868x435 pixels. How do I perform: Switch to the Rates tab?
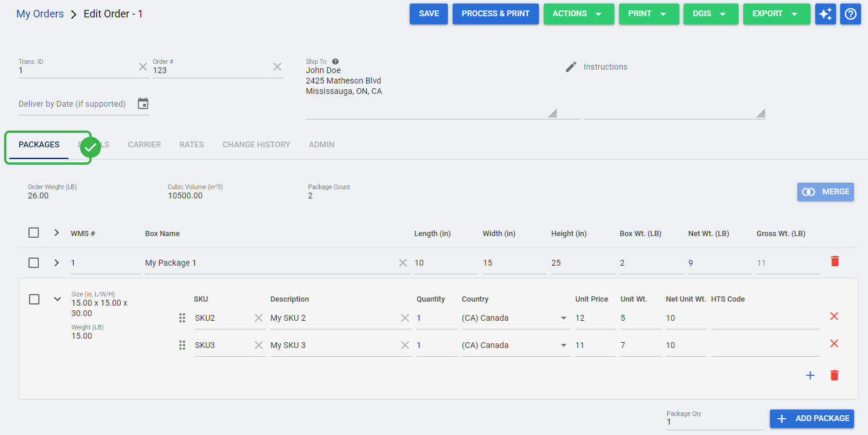191,144
